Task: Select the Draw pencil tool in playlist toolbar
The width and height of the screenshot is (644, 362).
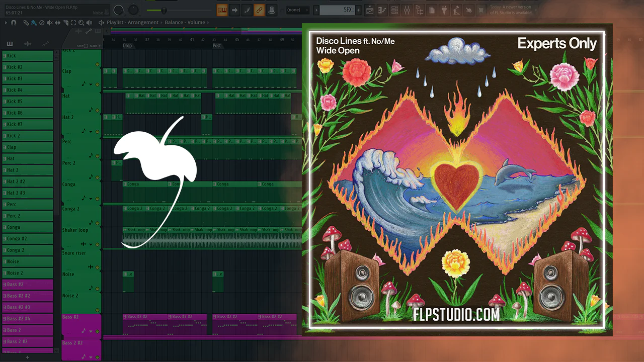Action: click(26, 23)
